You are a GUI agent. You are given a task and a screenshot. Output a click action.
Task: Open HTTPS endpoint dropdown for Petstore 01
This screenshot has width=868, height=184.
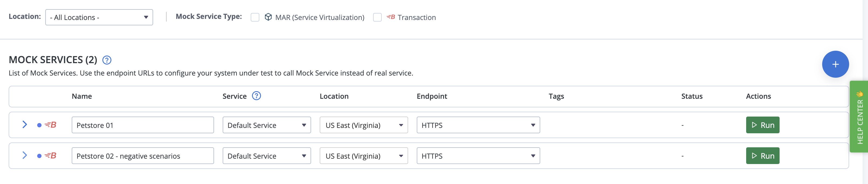[x=478, y=125]
